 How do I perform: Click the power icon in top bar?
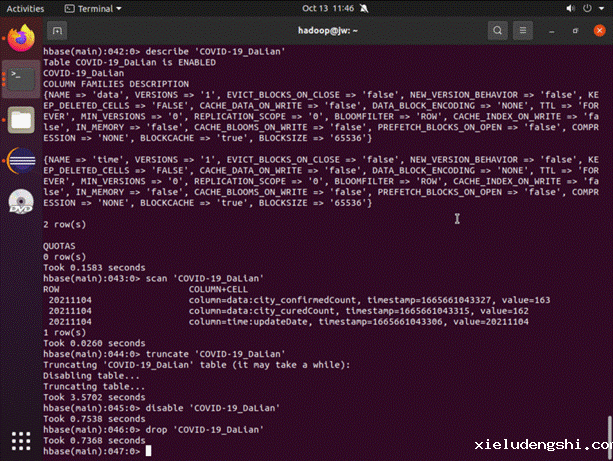point(589,7)
